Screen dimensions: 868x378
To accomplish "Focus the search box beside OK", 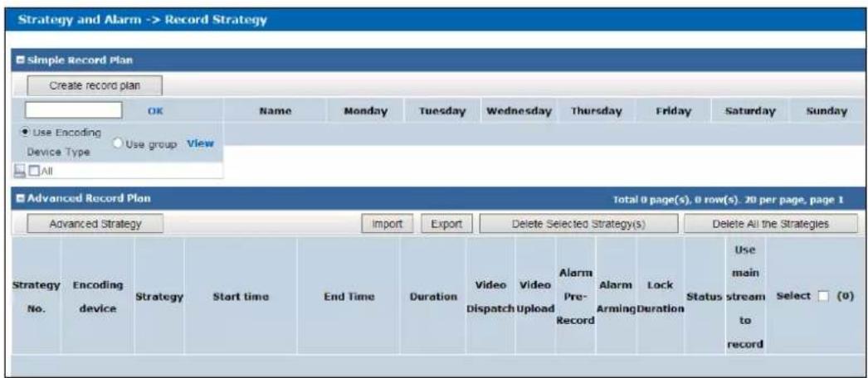I will [73, 110].
